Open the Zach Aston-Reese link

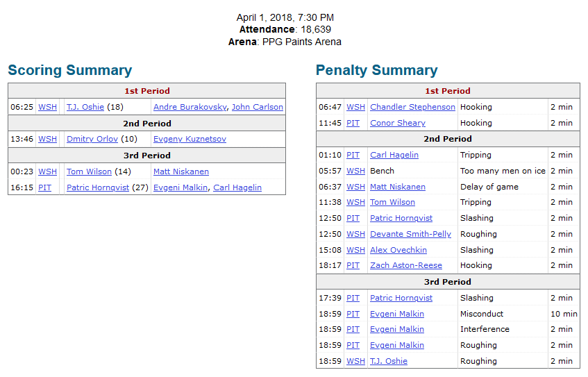click(406, 265)
